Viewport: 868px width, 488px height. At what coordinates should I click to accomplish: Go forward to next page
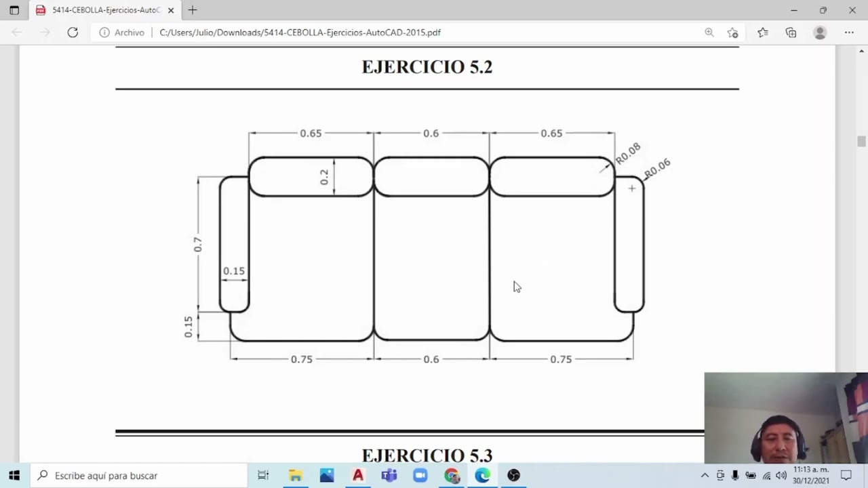pyautogui.click(x=45, y=33)
